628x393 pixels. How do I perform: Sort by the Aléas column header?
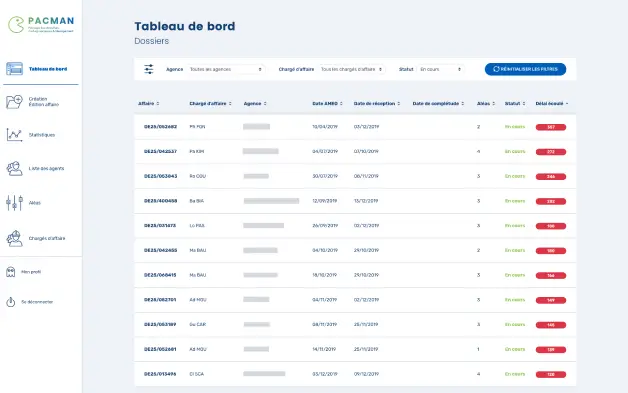[486, 104]
